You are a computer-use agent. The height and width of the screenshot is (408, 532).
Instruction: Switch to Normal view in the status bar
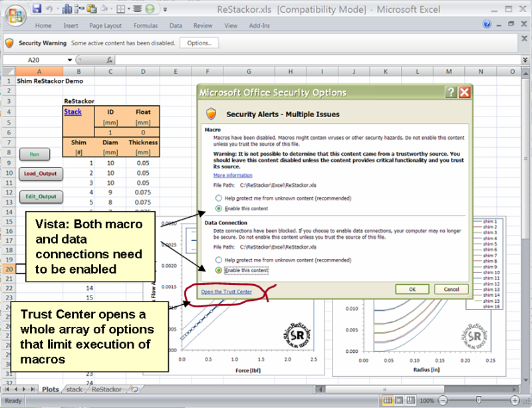388,401
